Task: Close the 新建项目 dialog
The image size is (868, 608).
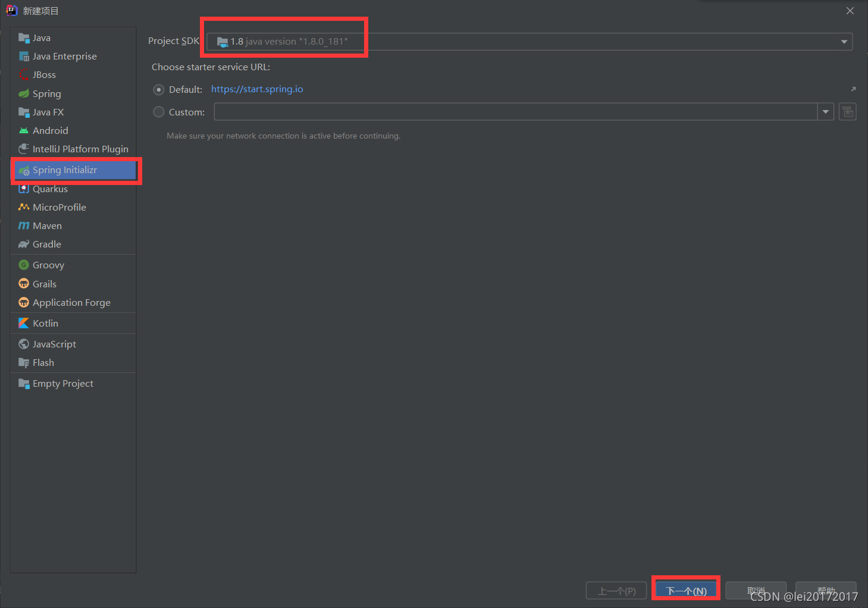Action: click(850, 11)
